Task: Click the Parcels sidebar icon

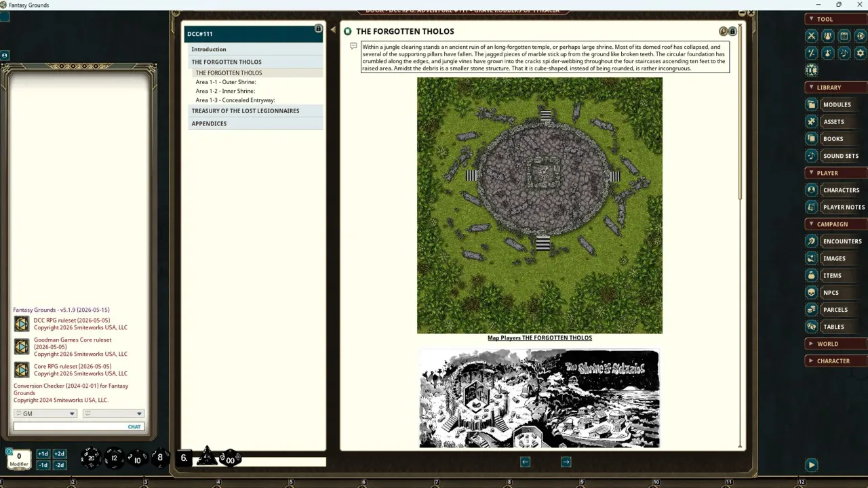Action: point(812,309)
